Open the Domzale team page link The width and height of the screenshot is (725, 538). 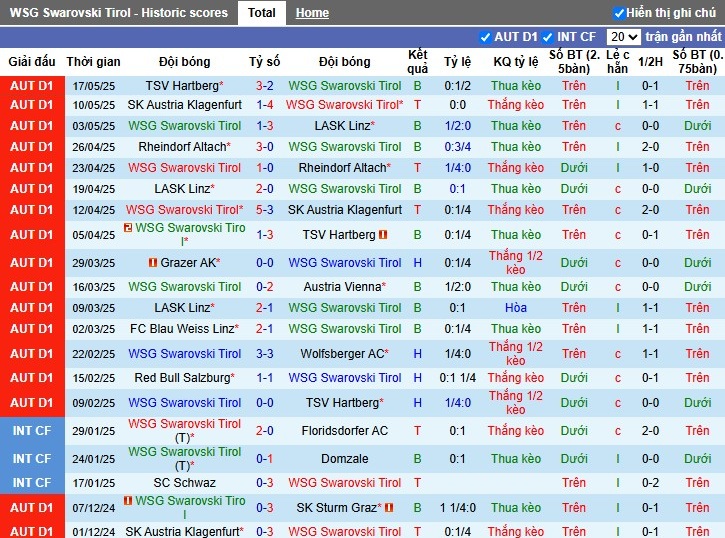(x=344, y=459)
